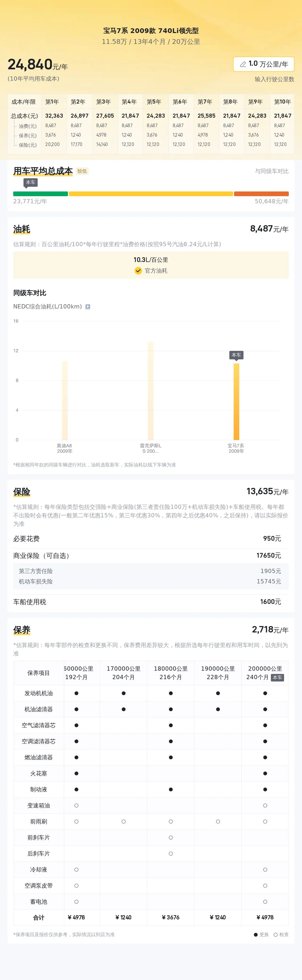Screen dimensions: 302x980
Task: Open the 必要花费 950元 row
Action: (x=151, y=539)
